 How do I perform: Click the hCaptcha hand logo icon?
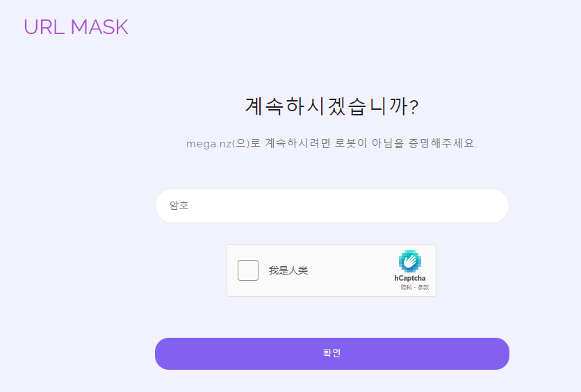(410, 261)
